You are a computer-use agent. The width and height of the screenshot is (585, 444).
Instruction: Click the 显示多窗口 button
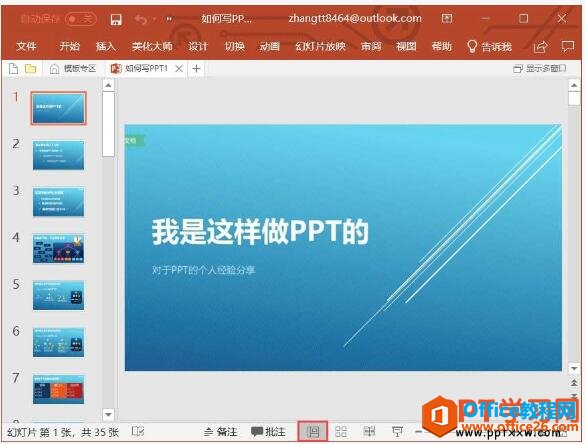[x=539, y=68]
